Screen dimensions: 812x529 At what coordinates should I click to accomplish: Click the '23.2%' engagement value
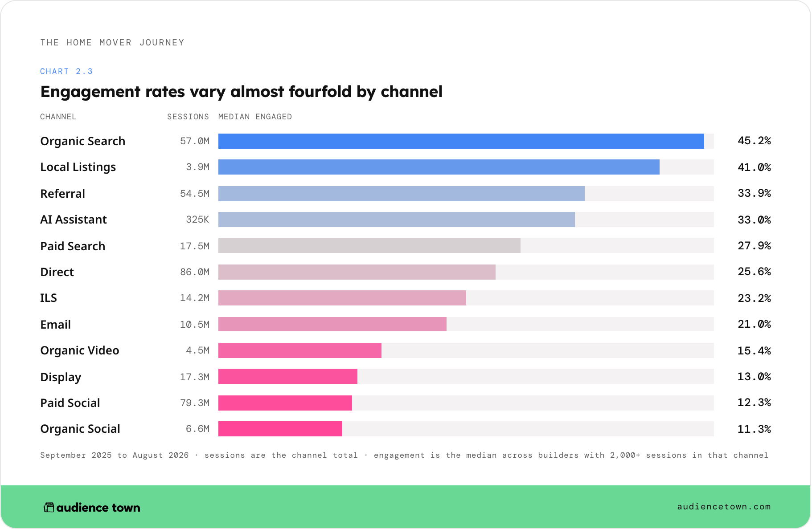pos(754,298)
